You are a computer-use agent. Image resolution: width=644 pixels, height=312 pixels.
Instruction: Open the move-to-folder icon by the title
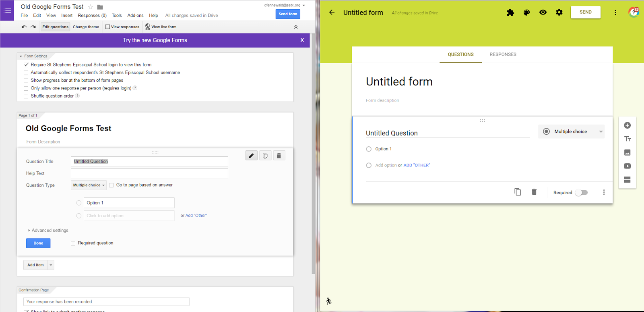pyautogui.click(x=100, y=7)
